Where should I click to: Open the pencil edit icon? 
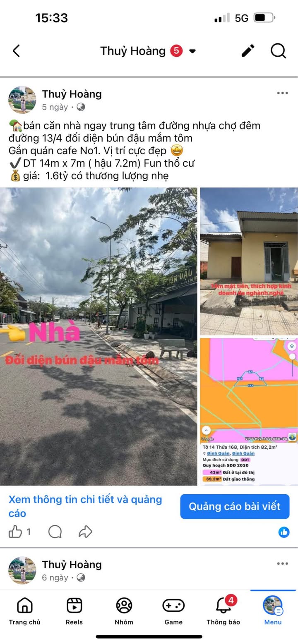point(248,51)
